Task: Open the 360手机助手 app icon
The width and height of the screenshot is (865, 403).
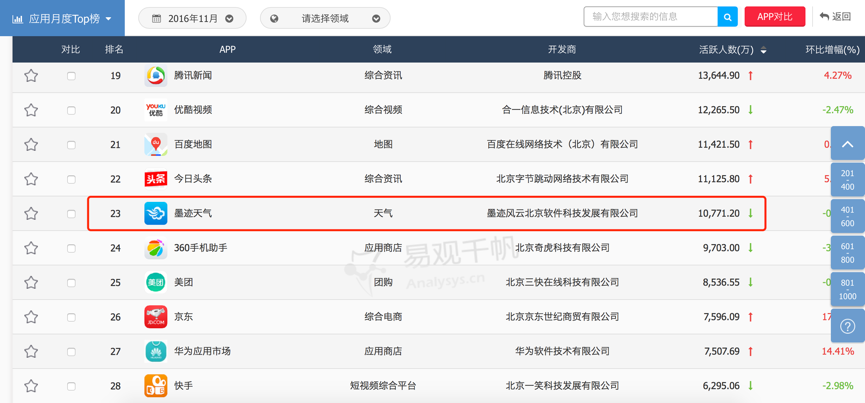Action: click(156, 248)
